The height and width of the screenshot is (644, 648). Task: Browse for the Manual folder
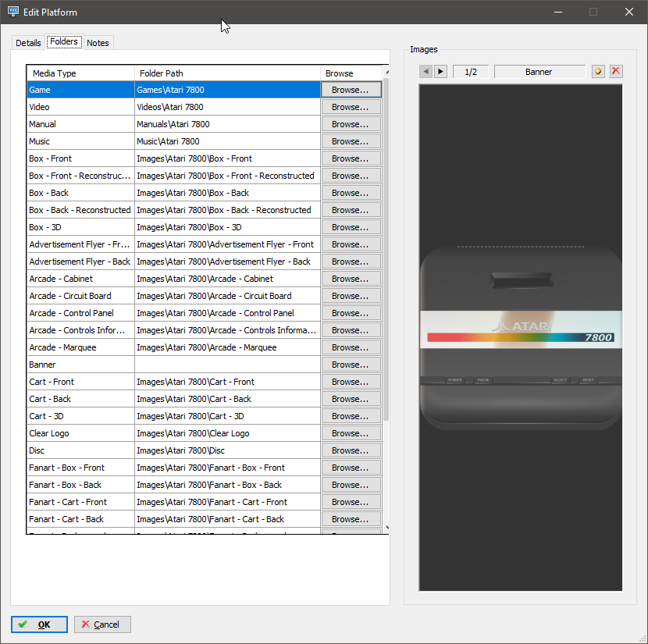pyautogui.click(x=351, y=124)
